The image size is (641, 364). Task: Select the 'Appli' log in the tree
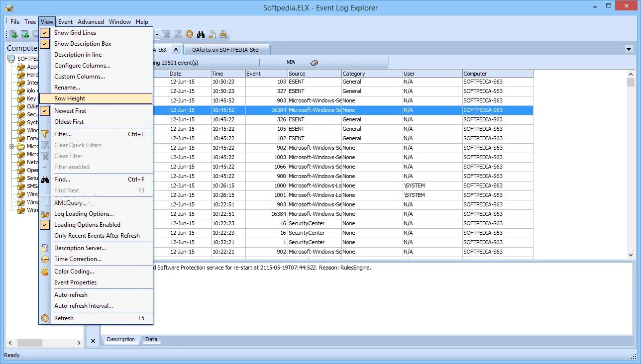(33, 67)
